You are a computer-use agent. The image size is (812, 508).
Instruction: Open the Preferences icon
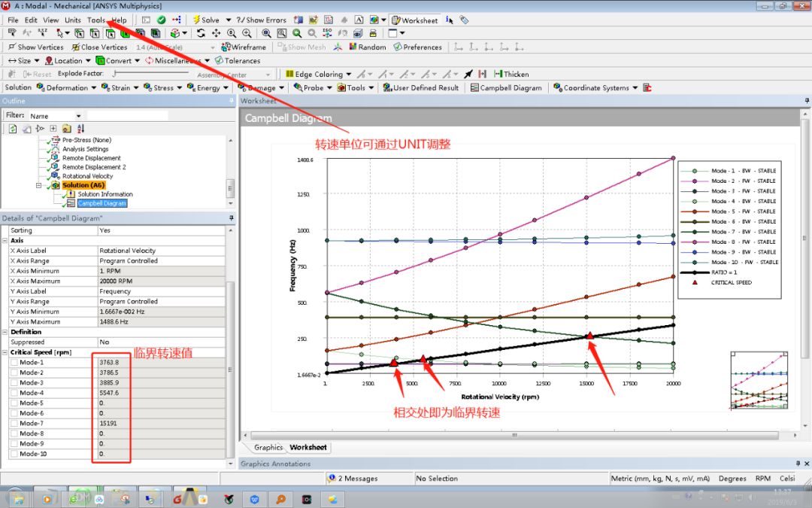(x=418, y=47)
